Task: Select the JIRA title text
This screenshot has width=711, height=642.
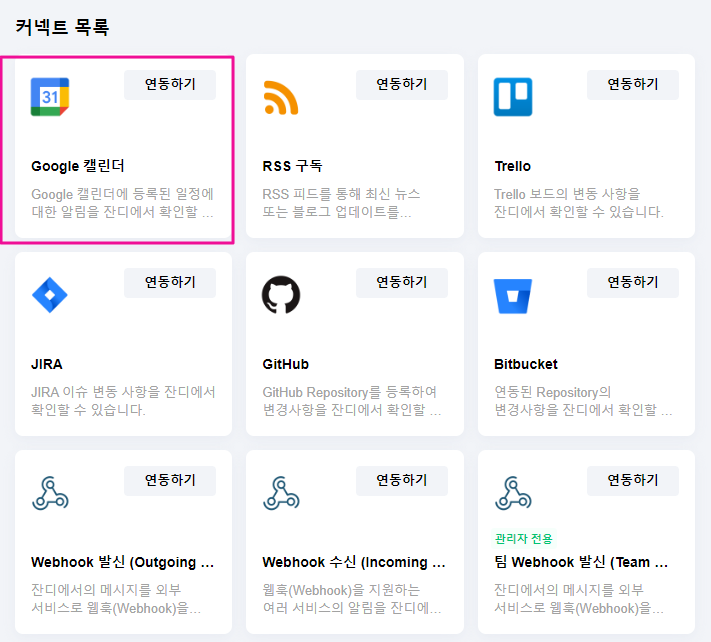Action: (x=47, y=365)
